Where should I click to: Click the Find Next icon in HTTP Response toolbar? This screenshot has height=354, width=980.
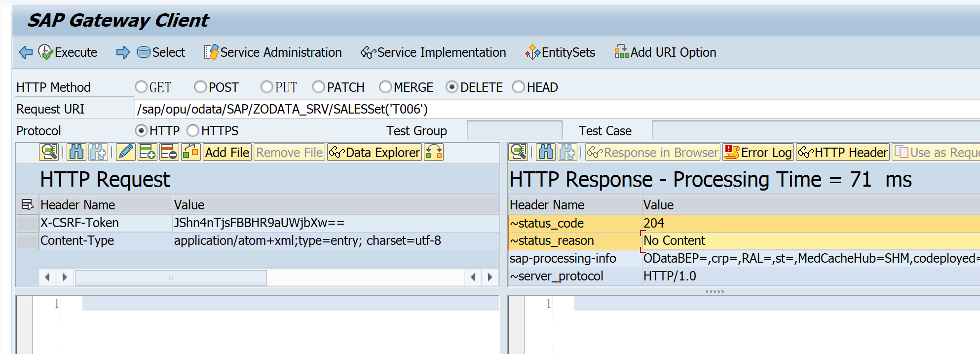(x=567, y=152)
